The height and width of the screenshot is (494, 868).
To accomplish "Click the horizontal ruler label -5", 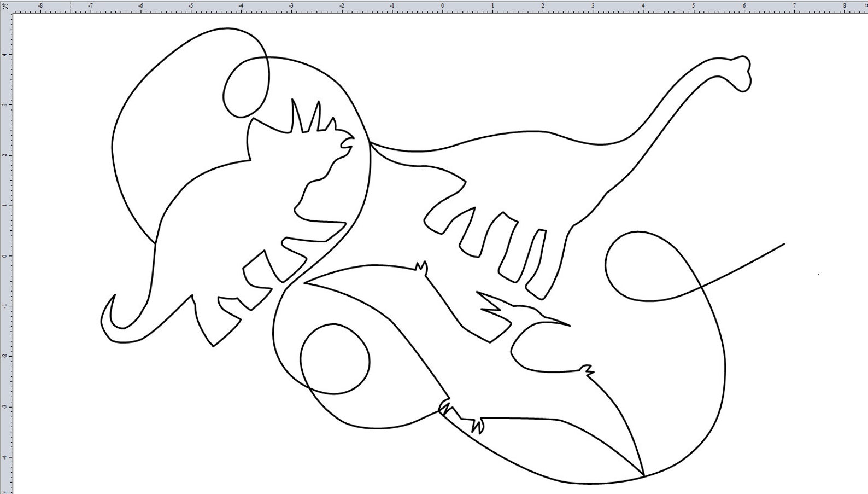I will (190, 6).
